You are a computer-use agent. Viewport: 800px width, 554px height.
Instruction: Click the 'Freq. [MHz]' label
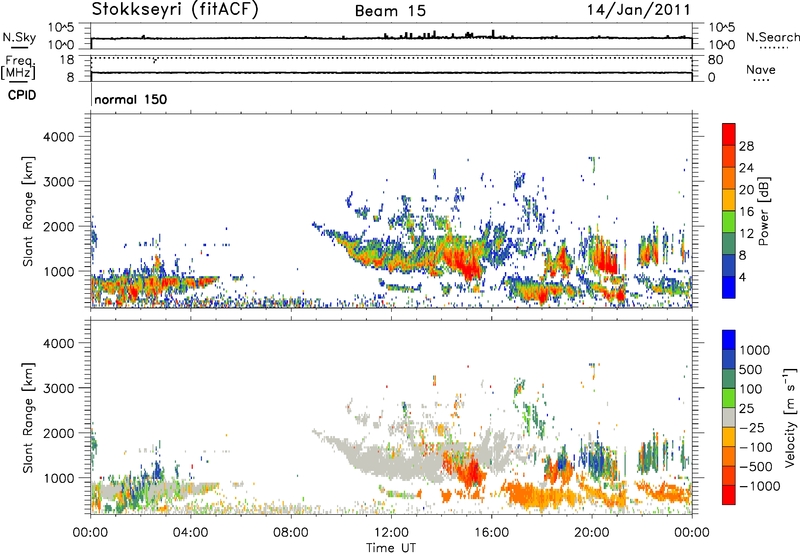point(19,67)
